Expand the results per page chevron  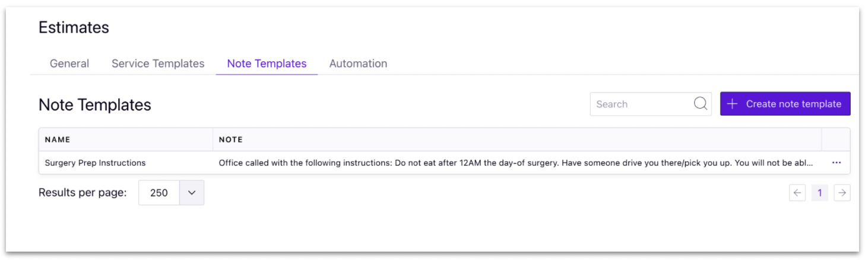pyautogui.click(x=192, y=193)
